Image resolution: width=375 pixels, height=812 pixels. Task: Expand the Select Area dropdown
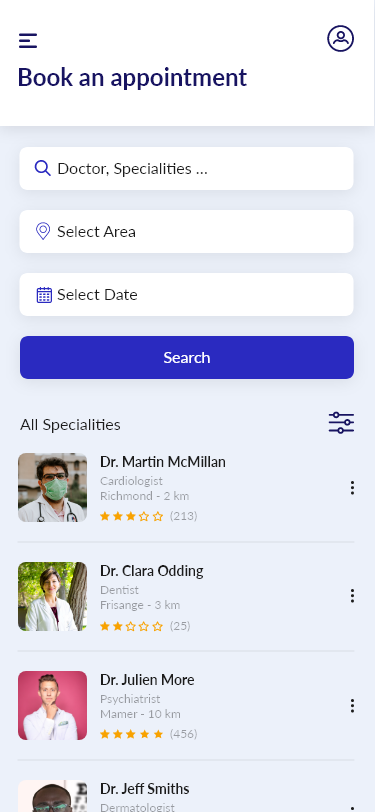[186, 231]
